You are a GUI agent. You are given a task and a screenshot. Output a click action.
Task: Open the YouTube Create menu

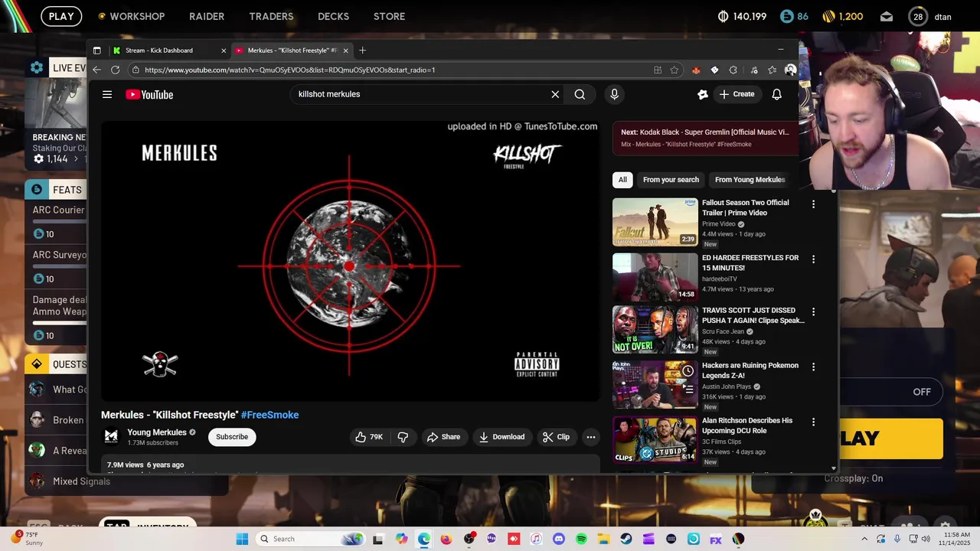(x=737, y=94)
